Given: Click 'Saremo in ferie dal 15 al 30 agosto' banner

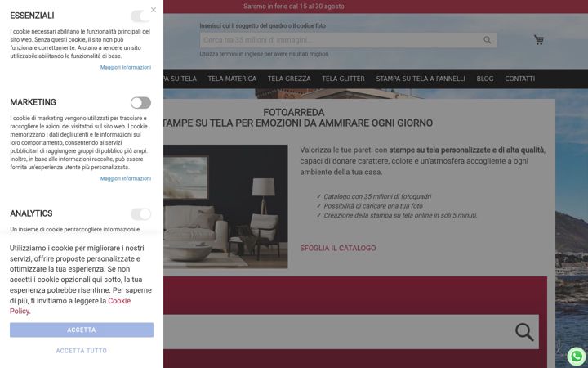Looking at the screenshot, I should (294, 7).
